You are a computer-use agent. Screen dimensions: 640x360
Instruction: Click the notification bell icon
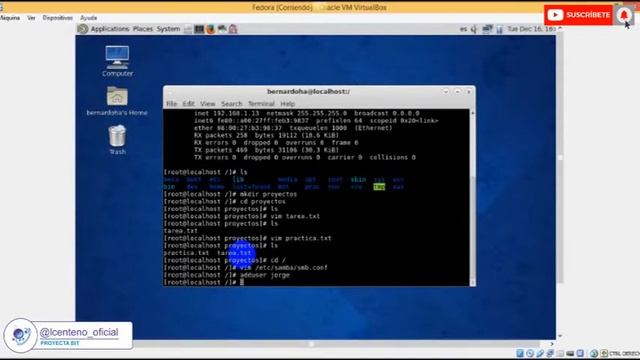624,15
